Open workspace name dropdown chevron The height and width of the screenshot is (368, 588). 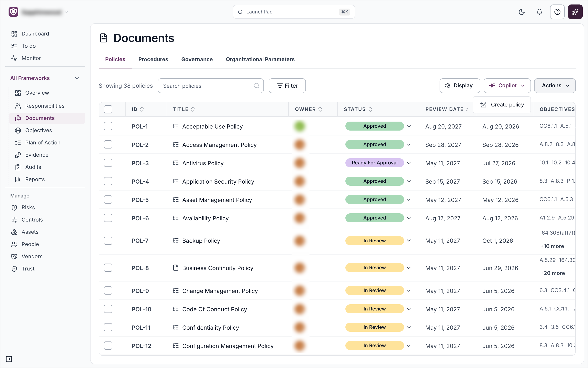[x=66, y=12]
